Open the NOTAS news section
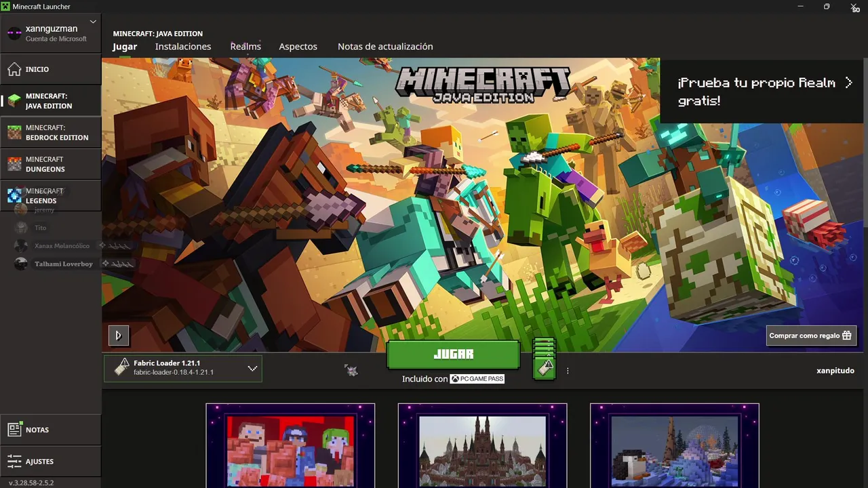 coord(50,430)
